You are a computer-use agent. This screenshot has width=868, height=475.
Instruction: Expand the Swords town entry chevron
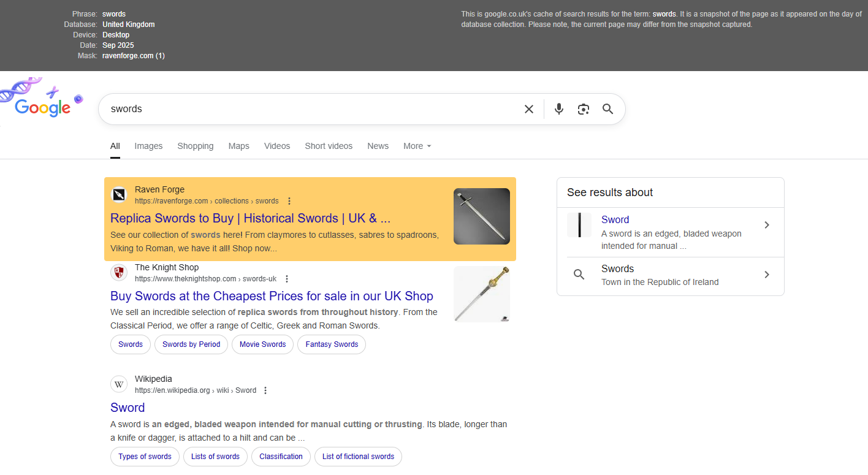pos(767,275)
